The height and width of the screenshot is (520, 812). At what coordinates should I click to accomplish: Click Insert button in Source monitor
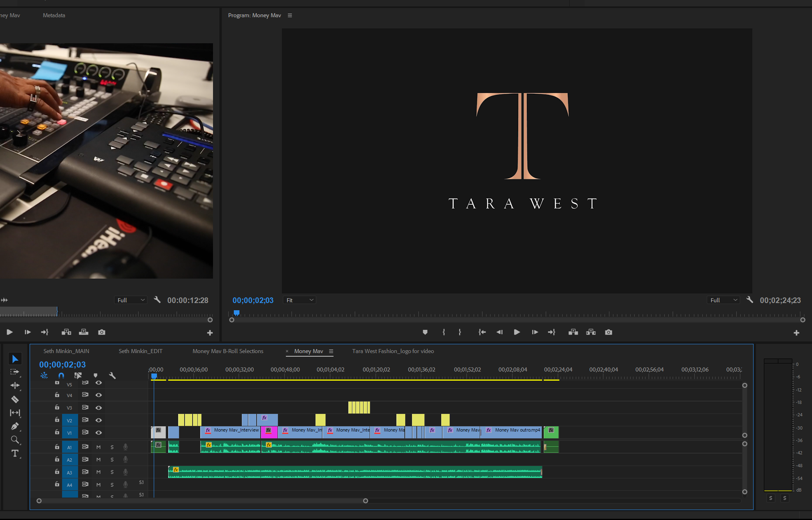[x=66, y=332]
